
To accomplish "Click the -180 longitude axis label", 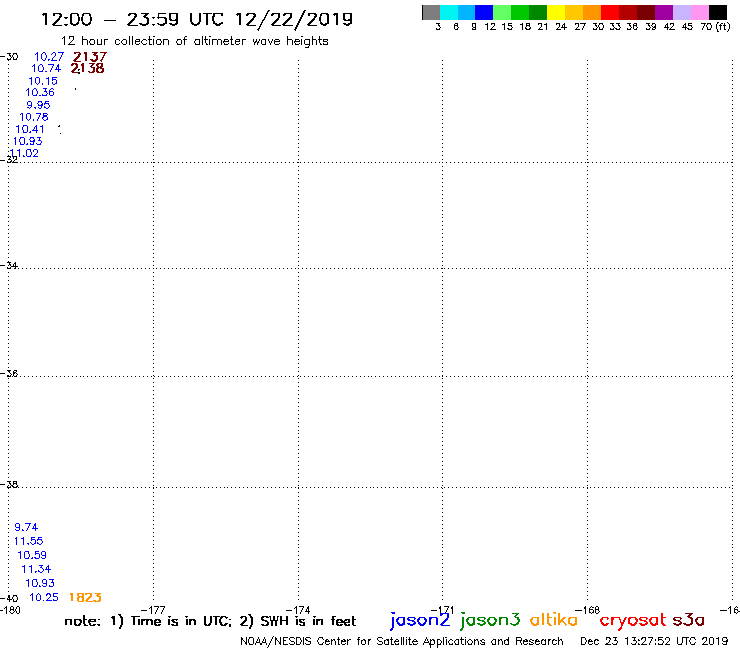I will click(10, 610).
